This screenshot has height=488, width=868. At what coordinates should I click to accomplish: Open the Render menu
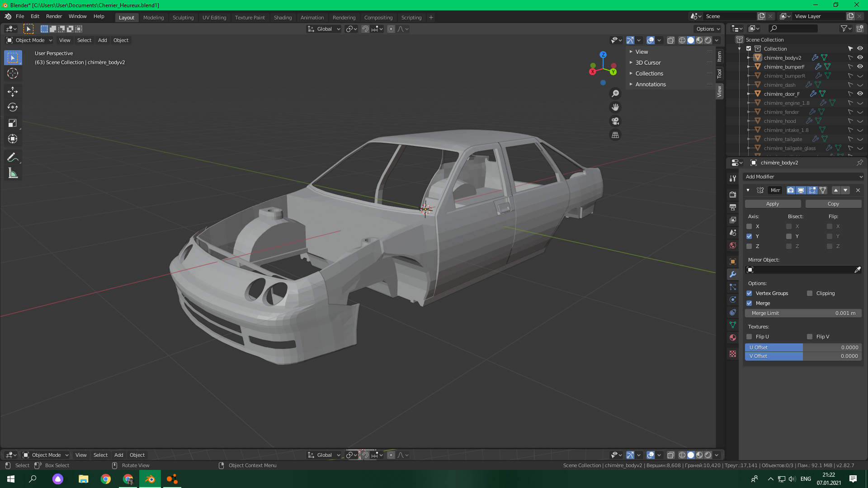click(54, 16)
